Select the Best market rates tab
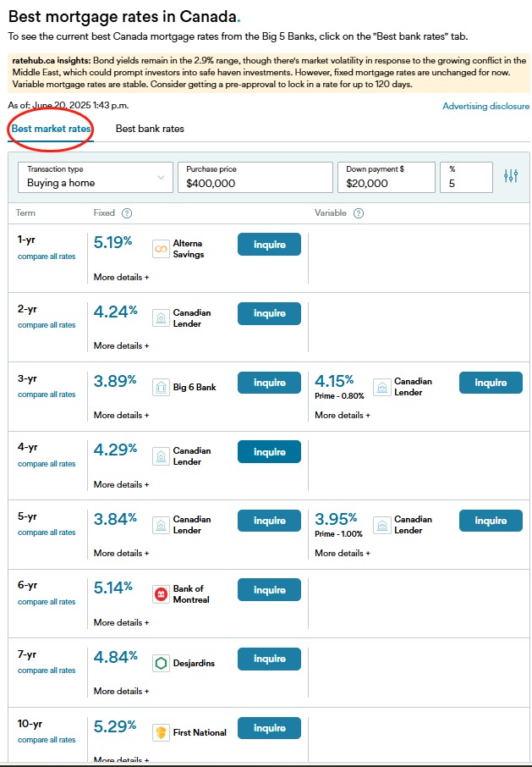The image size is (532, 767). [51, 129]
